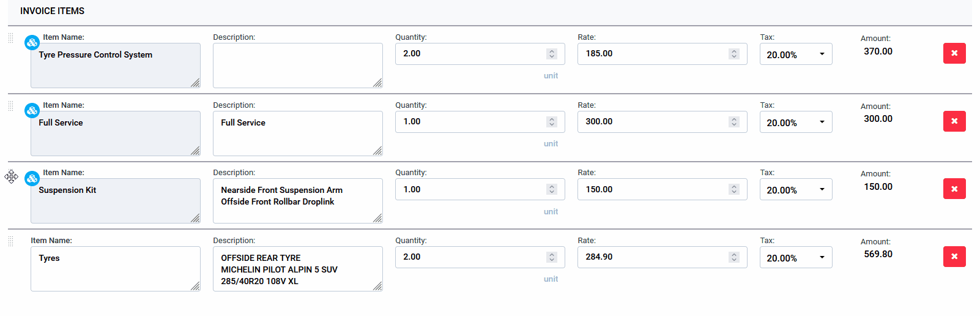This screenshot has width=980, height=316.
Task: Click the resize grip of the Tyres description box
Action: 377,286
